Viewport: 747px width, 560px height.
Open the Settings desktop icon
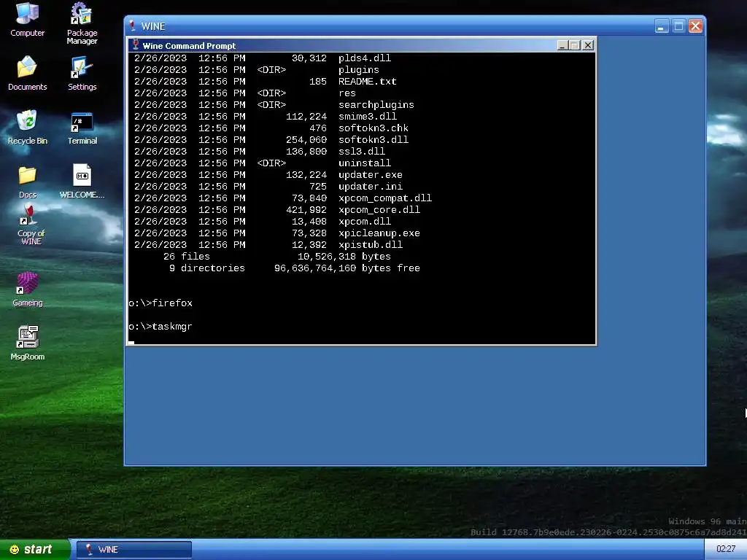(x=82, y=73)
